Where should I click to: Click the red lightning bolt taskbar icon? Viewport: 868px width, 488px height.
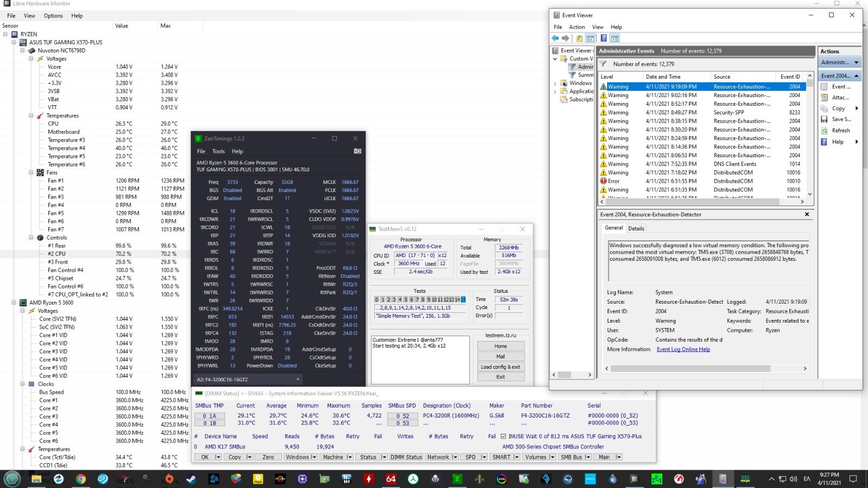[369, 479]
